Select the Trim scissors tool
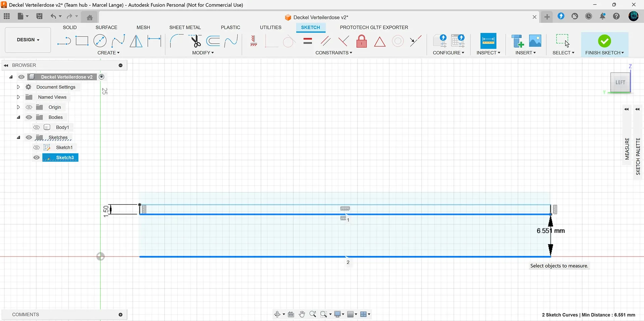This screenshot has width=644, height=321. click(196, 41)
